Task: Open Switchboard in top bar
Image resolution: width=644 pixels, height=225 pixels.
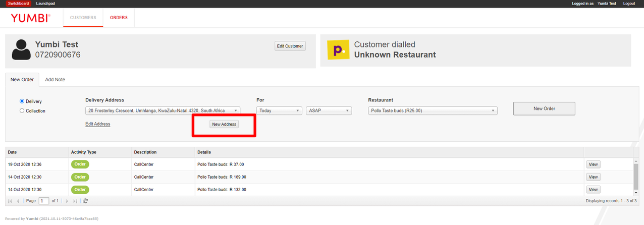Action: 19,4
